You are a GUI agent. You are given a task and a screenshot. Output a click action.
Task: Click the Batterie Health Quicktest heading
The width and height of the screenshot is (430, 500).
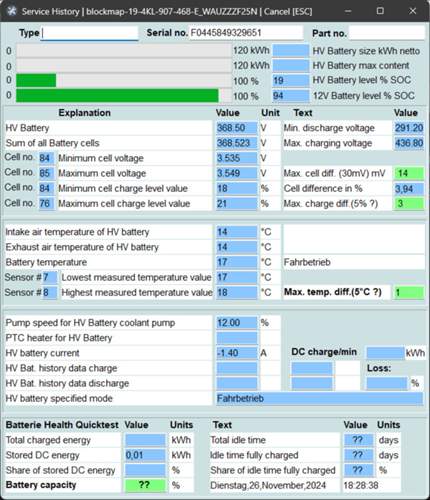[x=62, y=425]
